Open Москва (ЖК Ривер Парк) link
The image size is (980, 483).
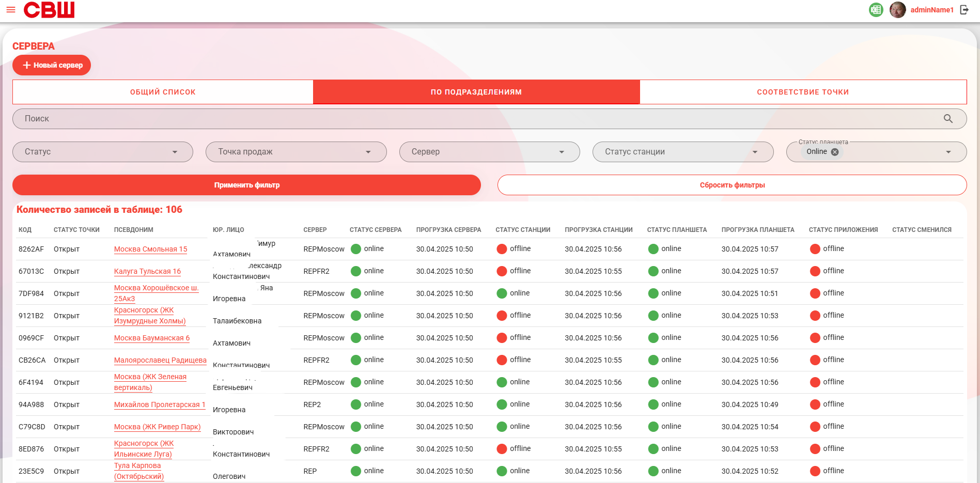point(158,427)
